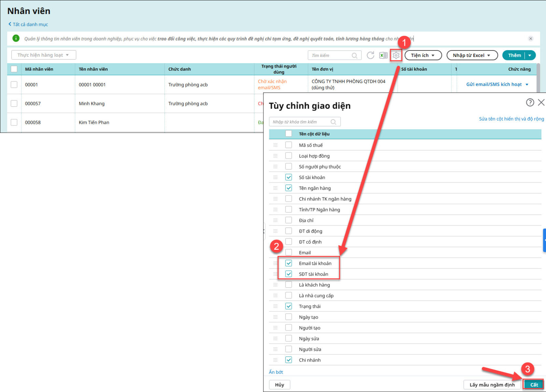Dismiss the info banner with X icon
Image resolution: width=546 pixels, height=392 pixels.
tap(530, 39)
